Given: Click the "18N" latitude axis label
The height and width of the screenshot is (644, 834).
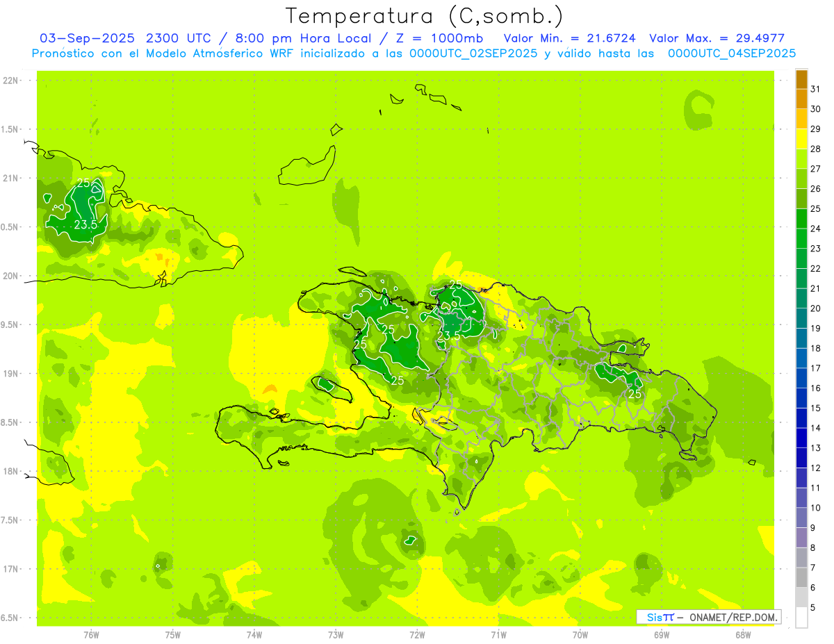Looking at the screenshot, I should 11,472.
